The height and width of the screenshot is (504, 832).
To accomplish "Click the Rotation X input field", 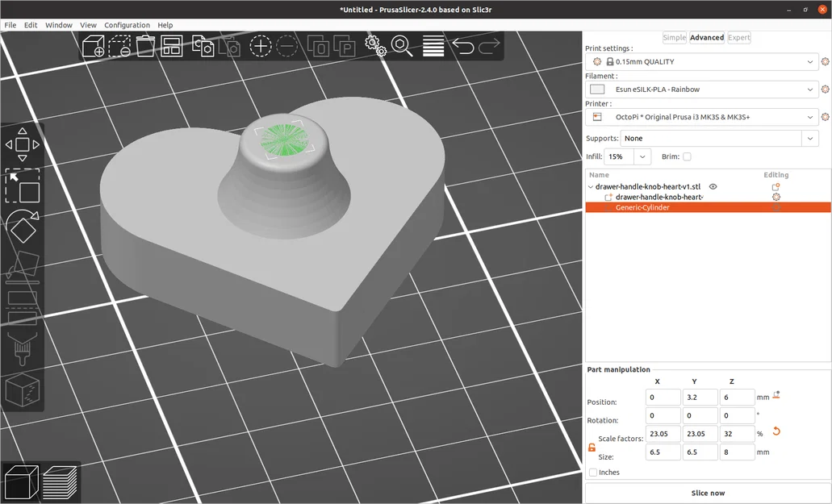I will coord(663,415).
